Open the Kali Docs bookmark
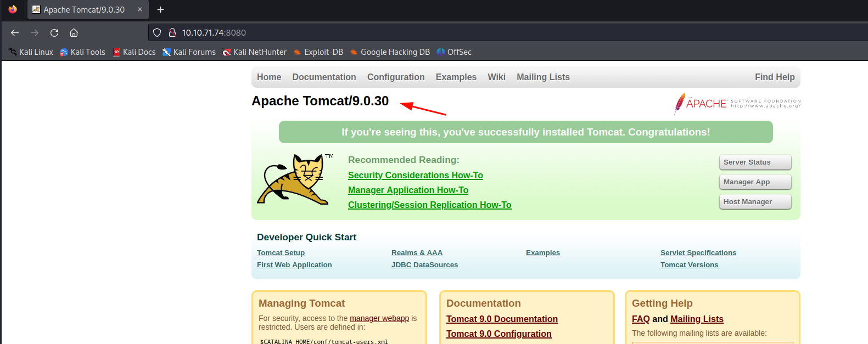 [134, 52]
